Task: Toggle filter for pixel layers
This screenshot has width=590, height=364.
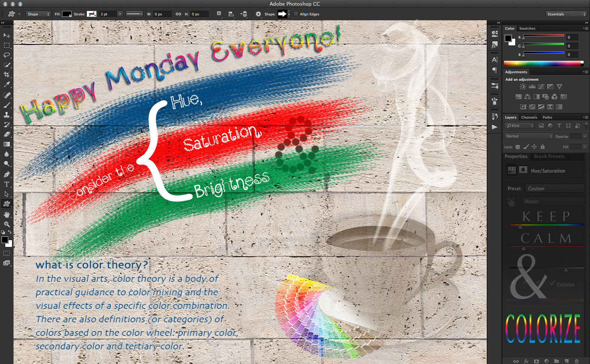Action: coord(541,126)
